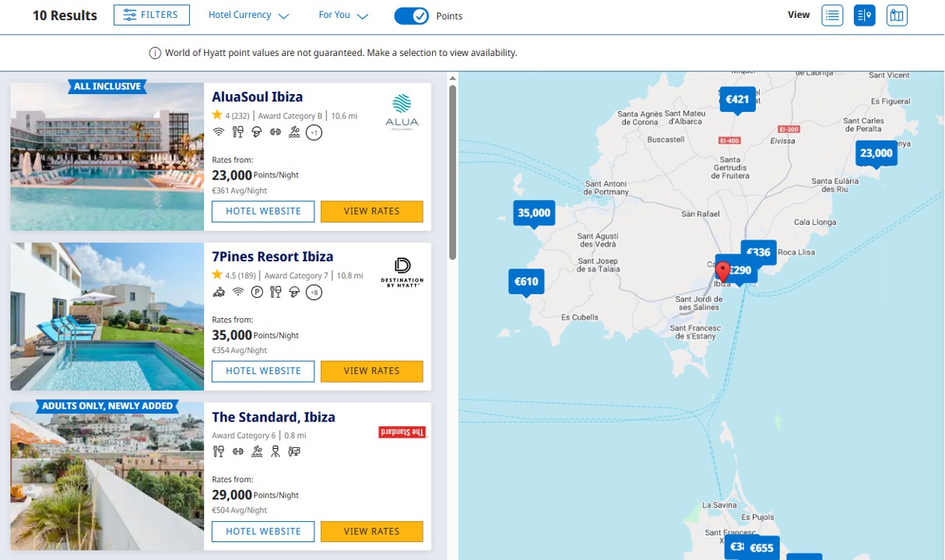This screenshot has width=945, height=560.
Task: Click AluaSoul Ibiza Wi-Fi amenity icon
Action: (x=219, y=132)
